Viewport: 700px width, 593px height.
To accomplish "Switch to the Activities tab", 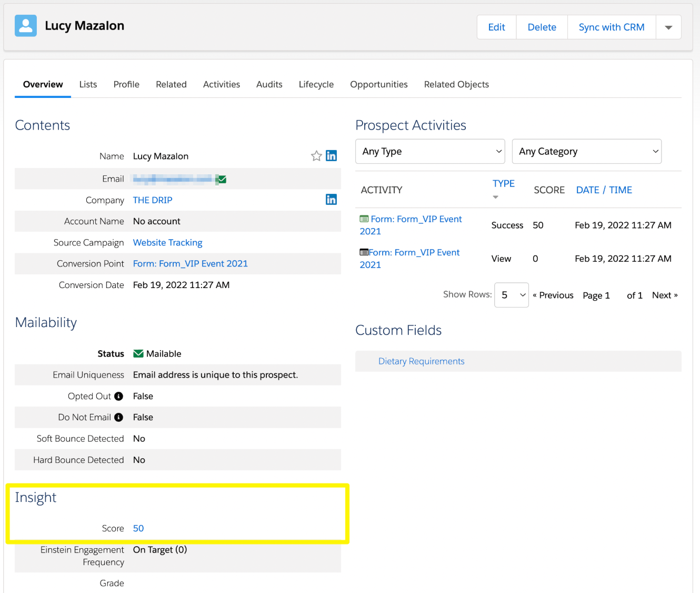I will 222,84.
